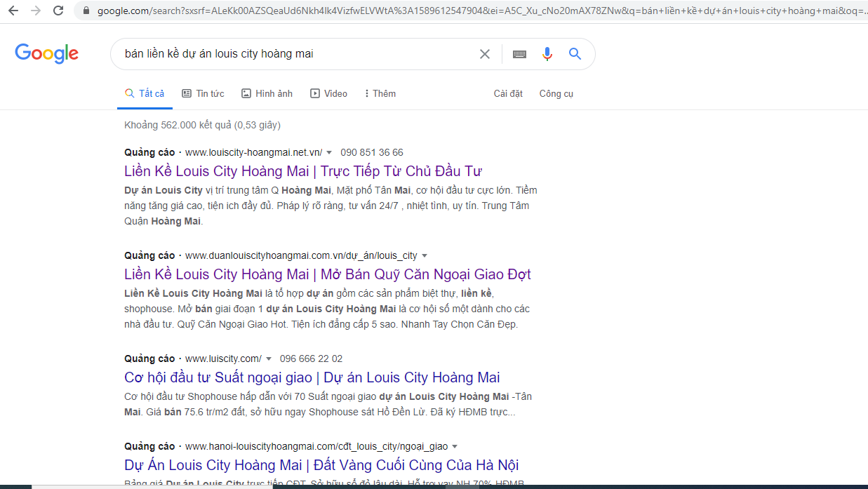Open Cài đặt settings menu
The height and width of the screenshot is (489, 868).
coord(508,93)
